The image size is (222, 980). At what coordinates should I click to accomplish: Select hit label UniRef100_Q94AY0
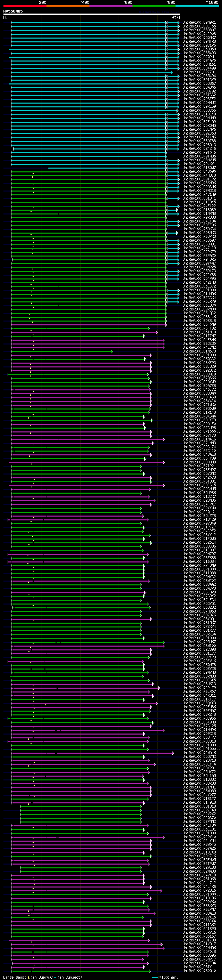click(x=199, y=60)
